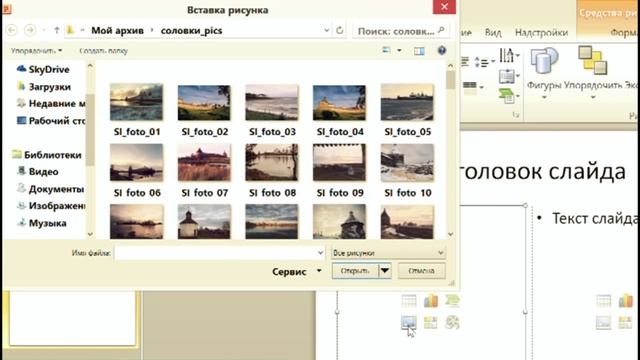The image size is (640, 360).
Task: Select the SI_foto_06 picture thumbnail
Action: click(x=136, y=162)
